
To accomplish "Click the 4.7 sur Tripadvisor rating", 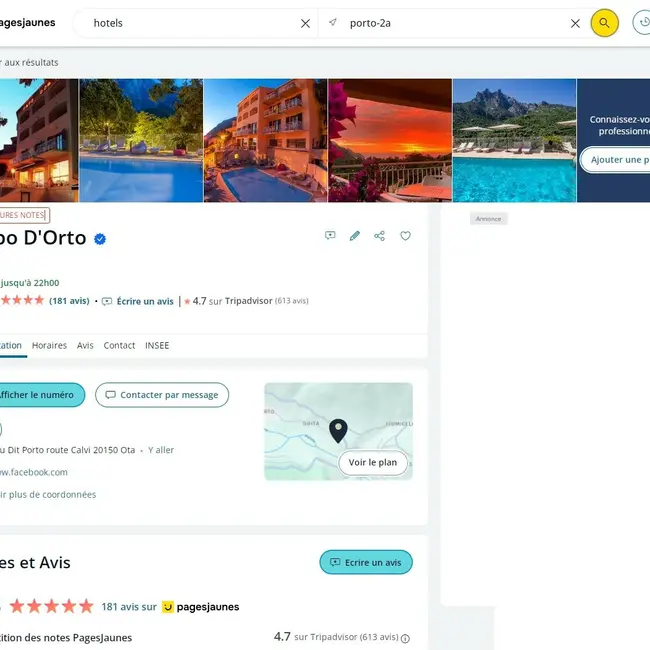I will pos(246,301).
